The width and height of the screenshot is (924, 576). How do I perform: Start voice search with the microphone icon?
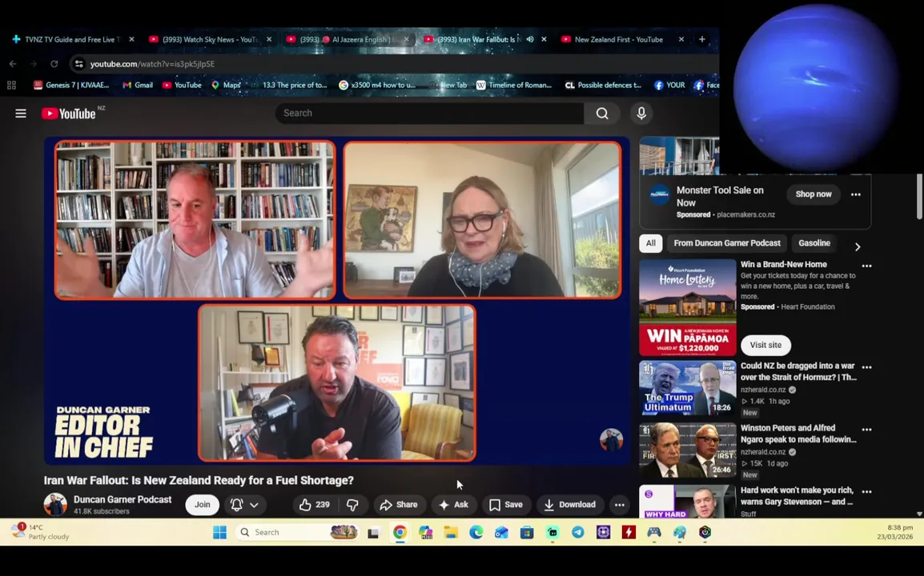pos(641,113)
